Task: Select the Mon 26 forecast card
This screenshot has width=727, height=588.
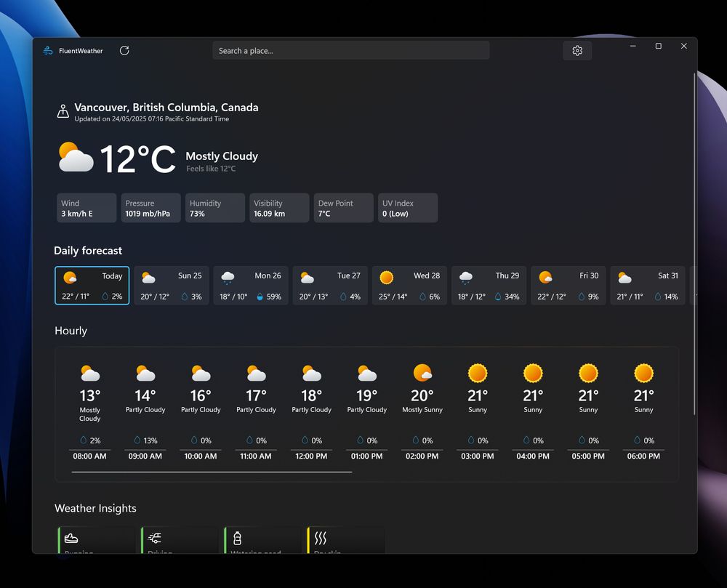Action: click(x=251, y=286)
